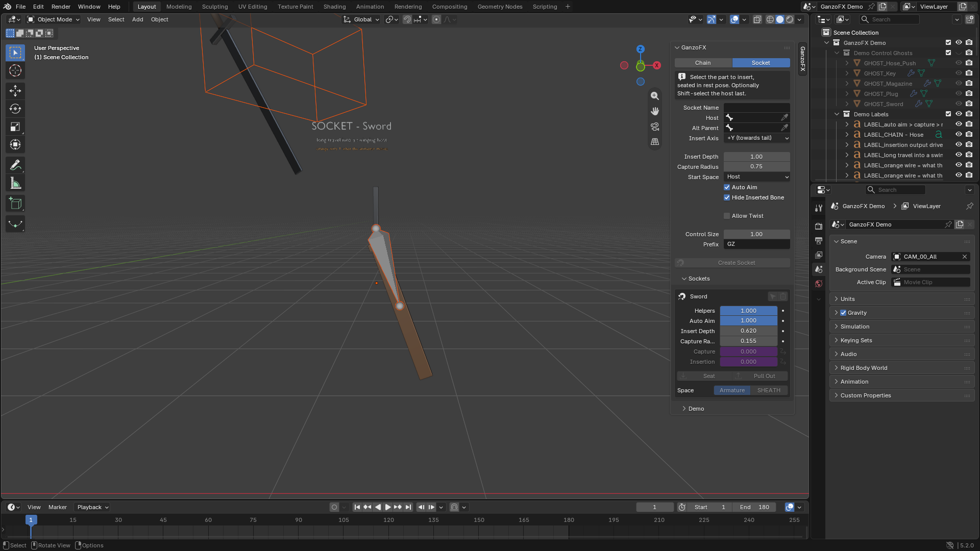The image size is (980, 551).
Task: Open the Insert Axis dropdown
Action: (757, 138)
